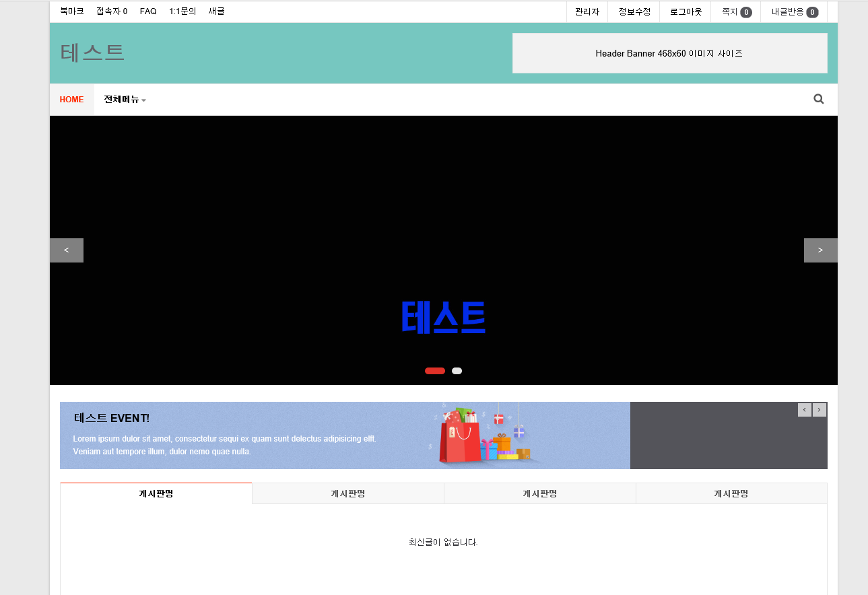This screenshot has height=595, width=868.
Task: Click the blue 테스트 slide caption
Action: [x=443, y=316]
